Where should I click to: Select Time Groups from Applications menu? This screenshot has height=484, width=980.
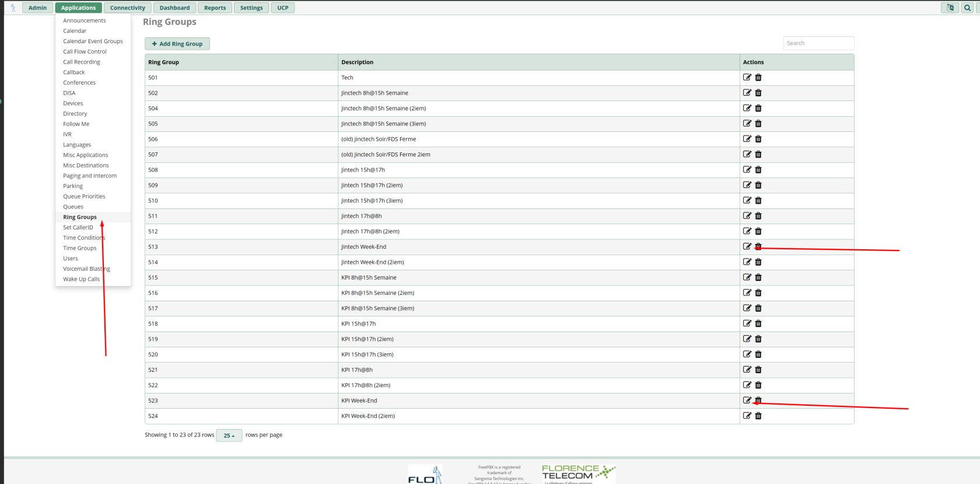pyautogui.click(x=80, y=248)
